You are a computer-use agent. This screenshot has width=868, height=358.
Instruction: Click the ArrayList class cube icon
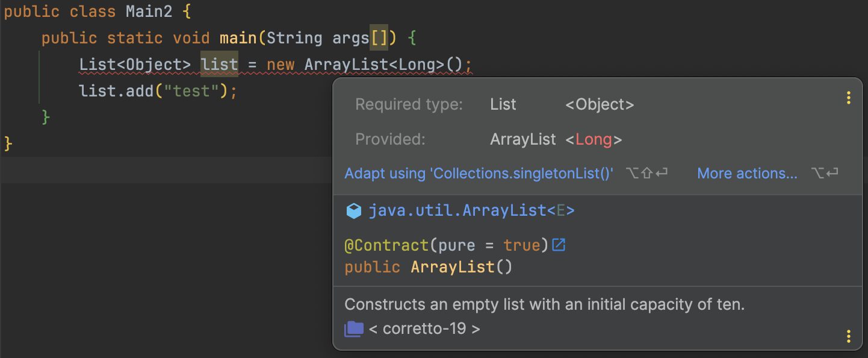click(x=354, y=210)
